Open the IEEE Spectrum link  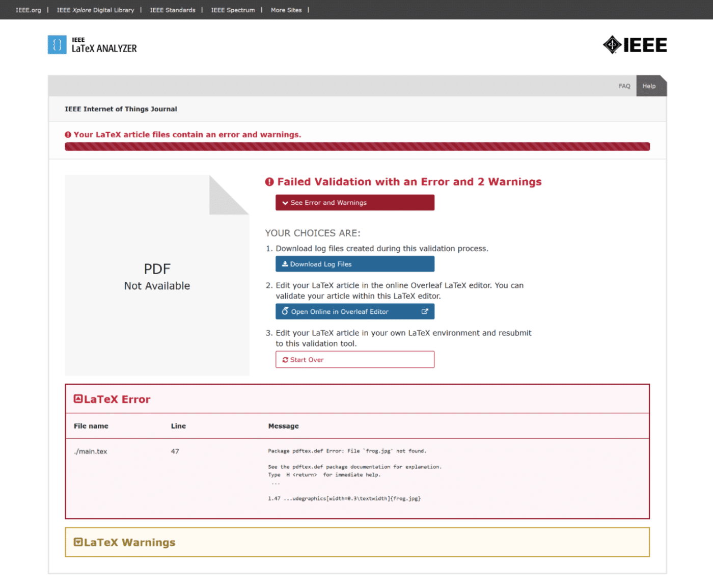[233, 10]
